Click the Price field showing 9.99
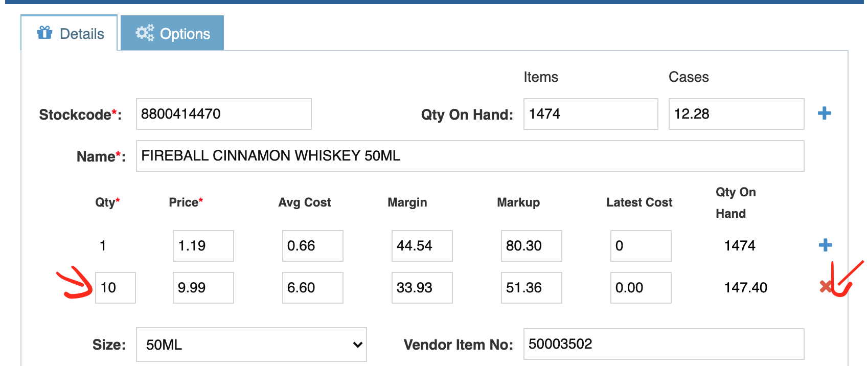 click(203, 288)
